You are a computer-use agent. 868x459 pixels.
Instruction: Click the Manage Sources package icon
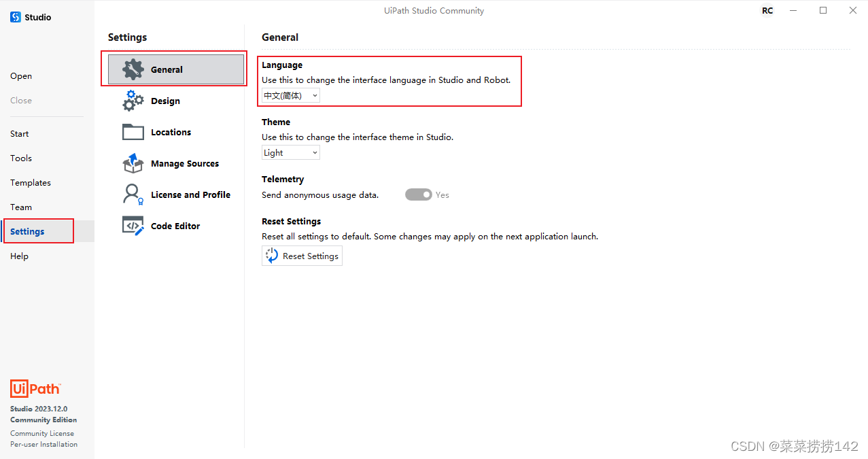click(133, 163)
